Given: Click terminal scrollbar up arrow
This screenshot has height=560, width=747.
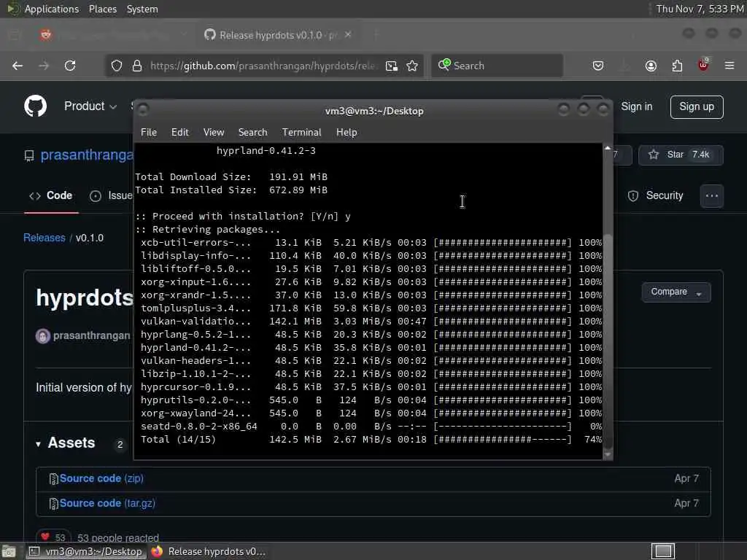Looking at the screenshot, I should pyautogui.click(x=608, y=148).
